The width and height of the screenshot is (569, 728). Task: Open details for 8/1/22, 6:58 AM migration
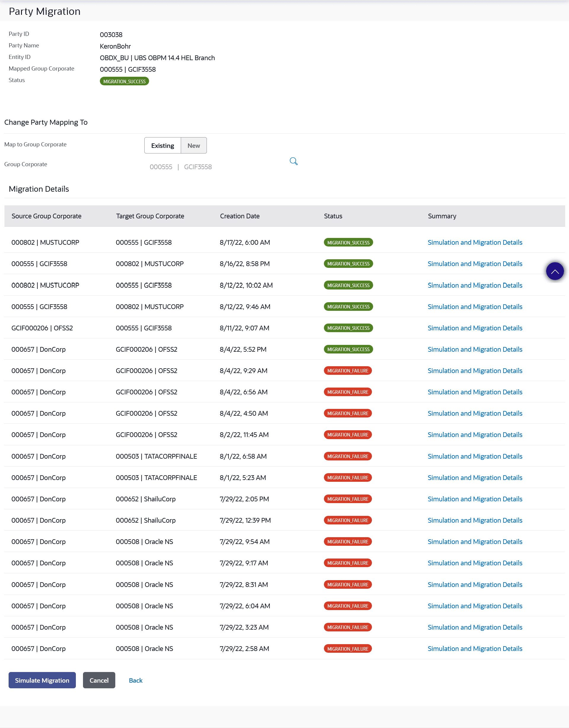pyautogui.click(x=474, y=456)
